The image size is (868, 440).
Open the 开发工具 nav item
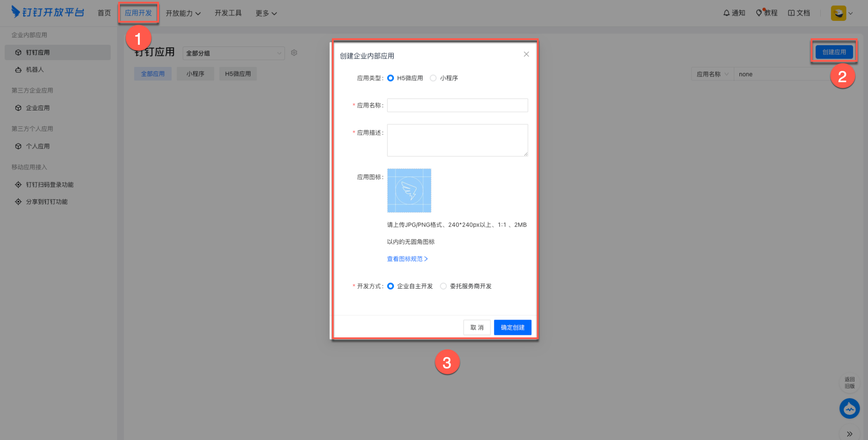tap(228, 13)
